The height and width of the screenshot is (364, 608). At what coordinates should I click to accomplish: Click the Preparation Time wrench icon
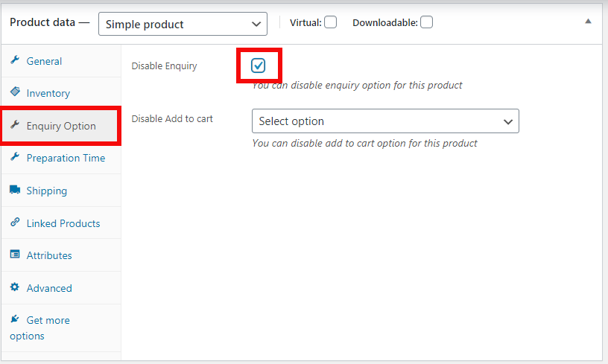point(15,157)
